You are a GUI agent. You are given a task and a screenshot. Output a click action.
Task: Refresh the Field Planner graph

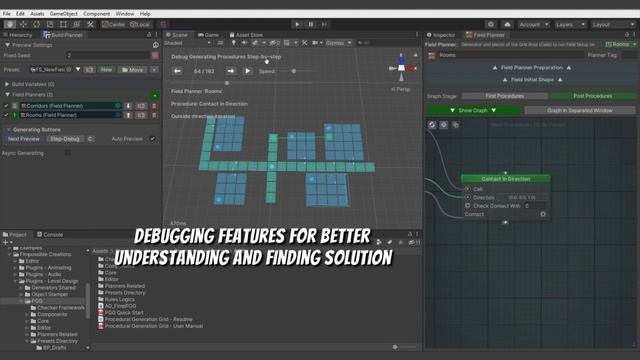tap(432, 125)
